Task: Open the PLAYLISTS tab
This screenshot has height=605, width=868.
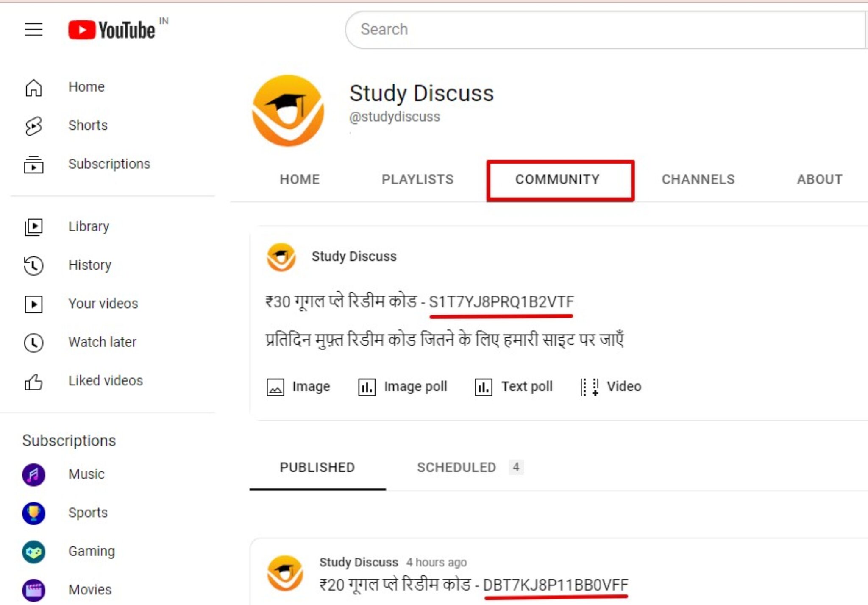Action: 417,180
